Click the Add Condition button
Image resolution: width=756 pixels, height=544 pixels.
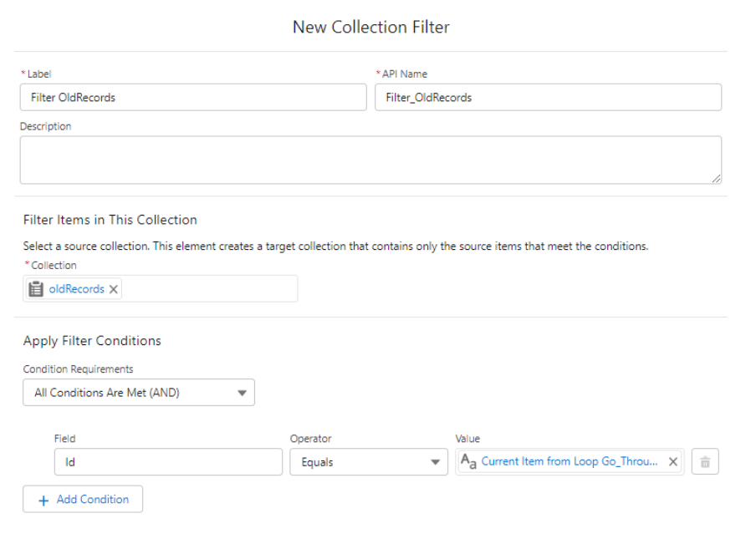(x=83, y=499)
